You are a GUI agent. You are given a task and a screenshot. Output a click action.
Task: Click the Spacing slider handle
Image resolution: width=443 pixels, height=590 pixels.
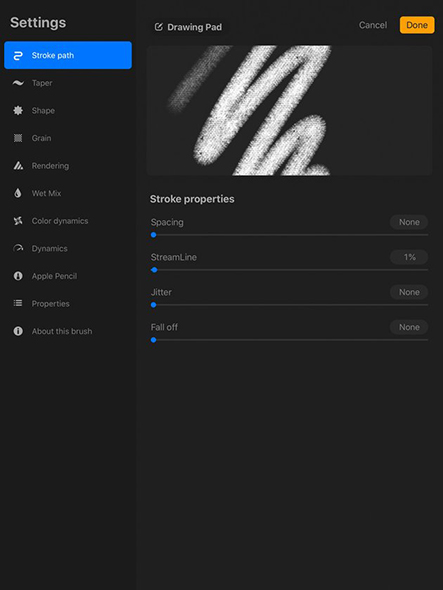(154, 235)
